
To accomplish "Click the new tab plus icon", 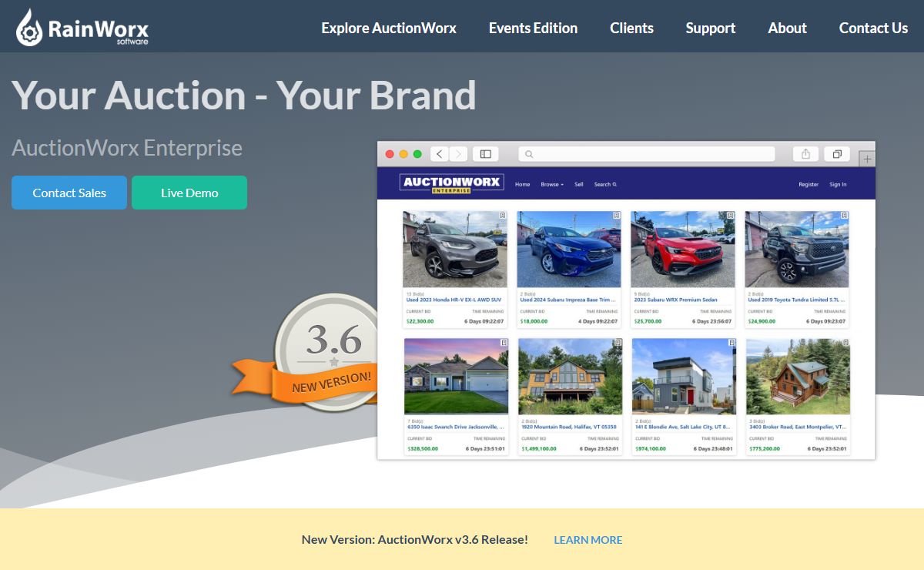I will point(867,159).
